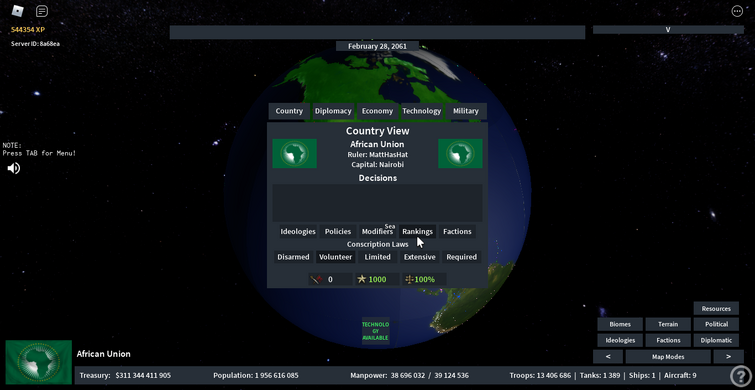Go to next map mode arrow

tap(728, 357)
